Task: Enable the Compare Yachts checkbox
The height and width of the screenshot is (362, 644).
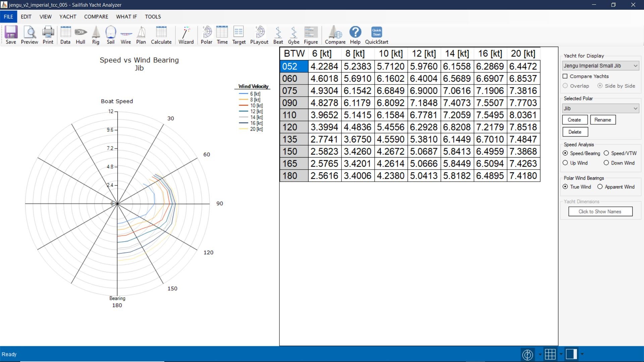Action: coord(565,76)
